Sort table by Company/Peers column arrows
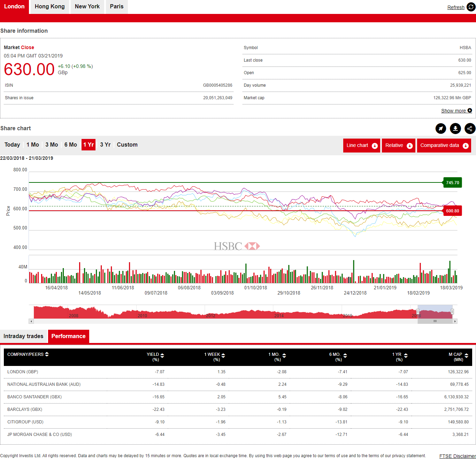The width and height of the screenshot is (476, 461). click(47, 354)
